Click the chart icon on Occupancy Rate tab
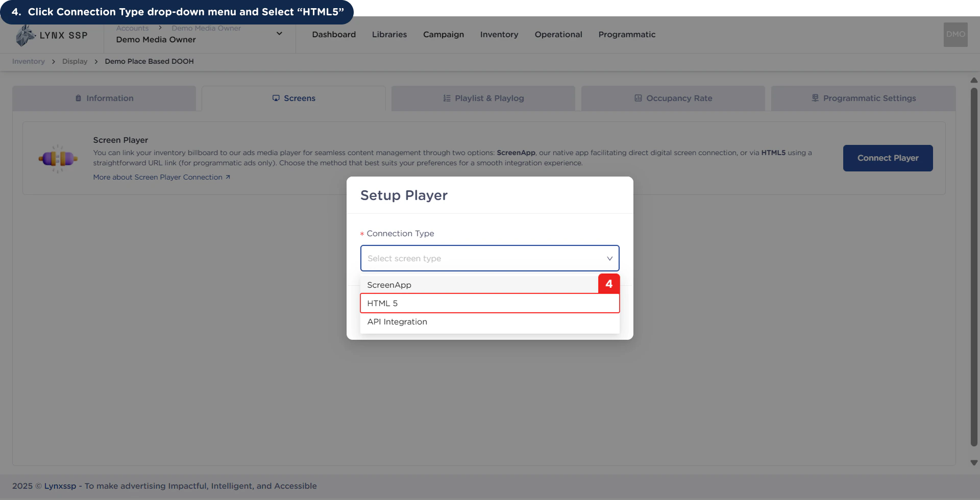980x500 pixels. click(638, 98)
